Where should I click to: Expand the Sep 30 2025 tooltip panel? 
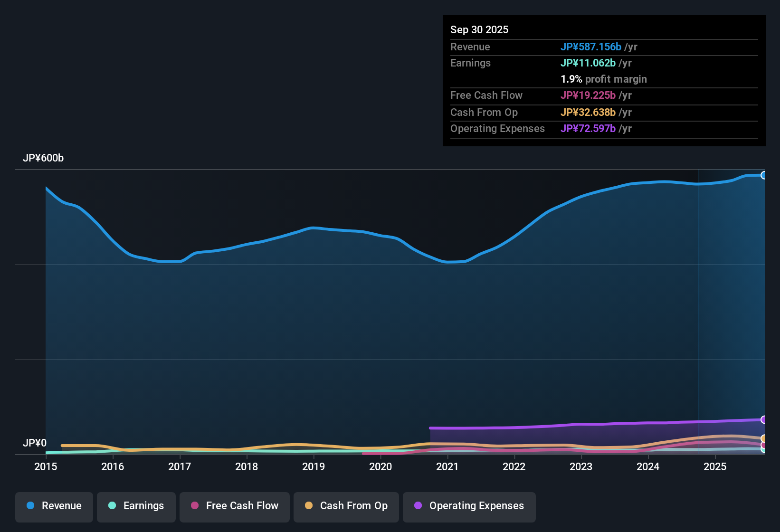[x=603, y=81]
